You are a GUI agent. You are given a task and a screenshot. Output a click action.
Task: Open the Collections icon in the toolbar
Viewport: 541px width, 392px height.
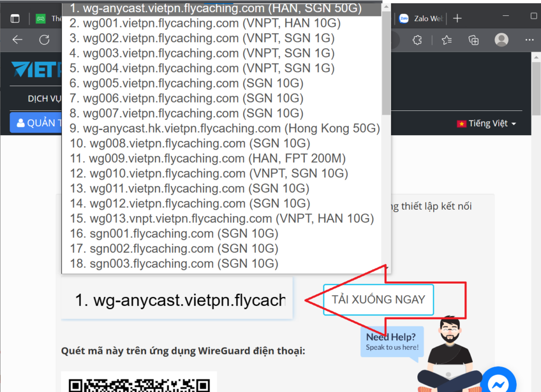click(473, 40)
